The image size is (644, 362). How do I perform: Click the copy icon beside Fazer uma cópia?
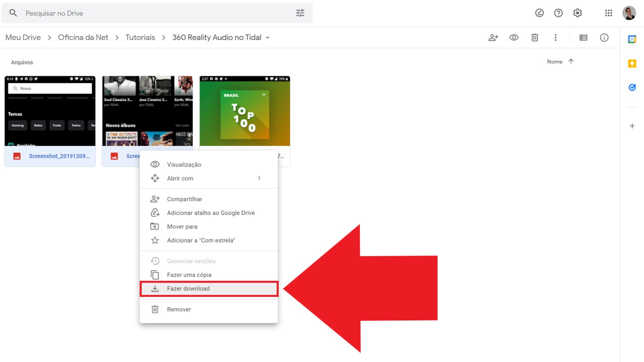155,275
